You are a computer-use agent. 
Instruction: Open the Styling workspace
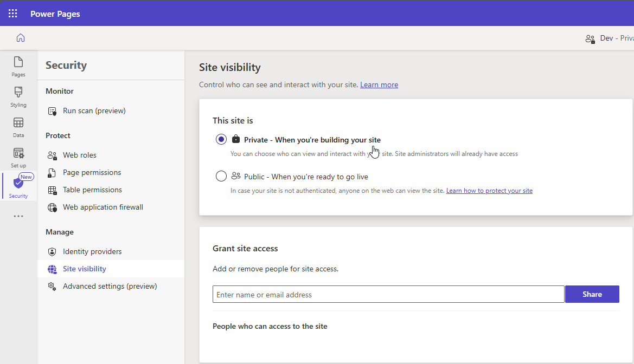click(18, 97)
